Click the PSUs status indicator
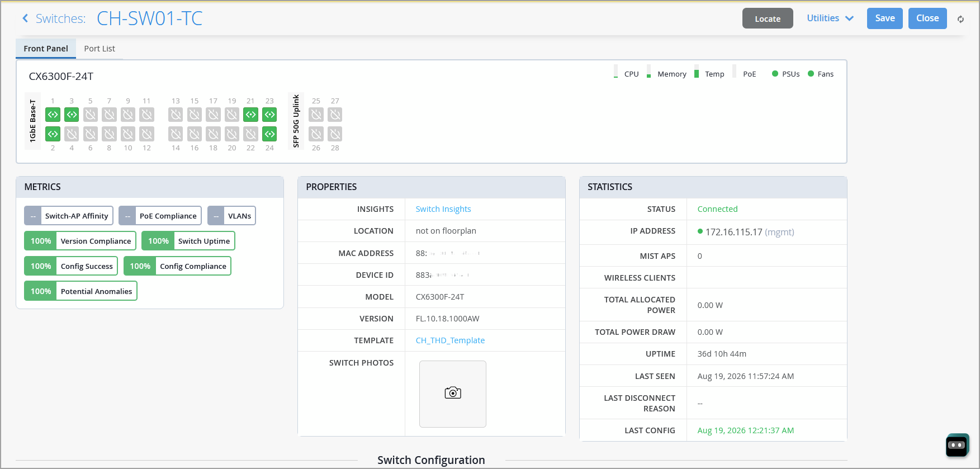Viewport: 980px width, 469px height. (x=785, y=74)
